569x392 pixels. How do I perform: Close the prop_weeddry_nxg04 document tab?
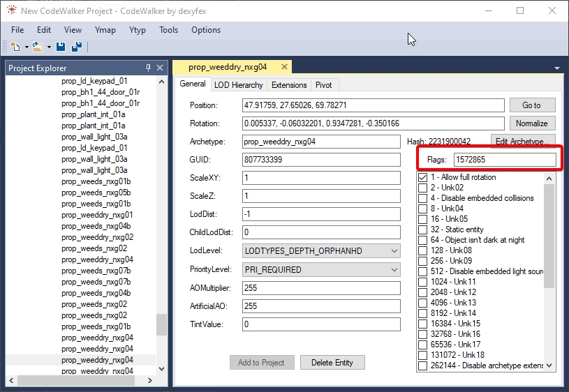click(285, 67)
